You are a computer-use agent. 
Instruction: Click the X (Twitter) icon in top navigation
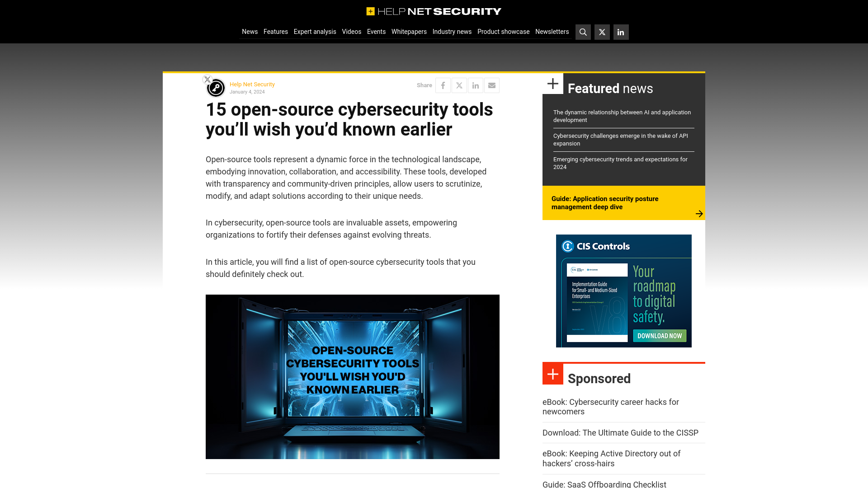602,32
